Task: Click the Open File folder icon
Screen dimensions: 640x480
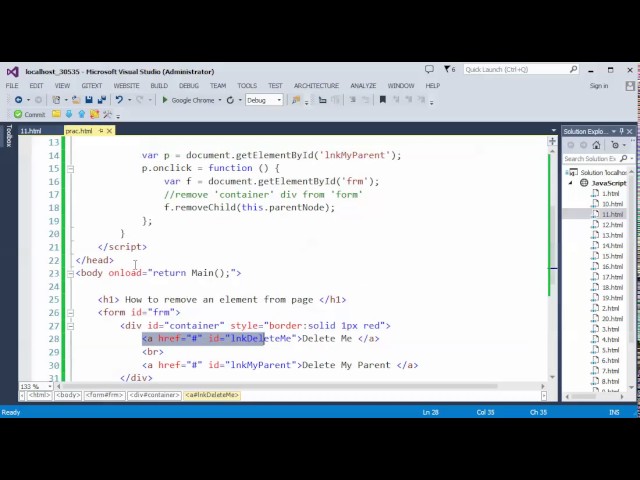Action: [x=76, y=100]
